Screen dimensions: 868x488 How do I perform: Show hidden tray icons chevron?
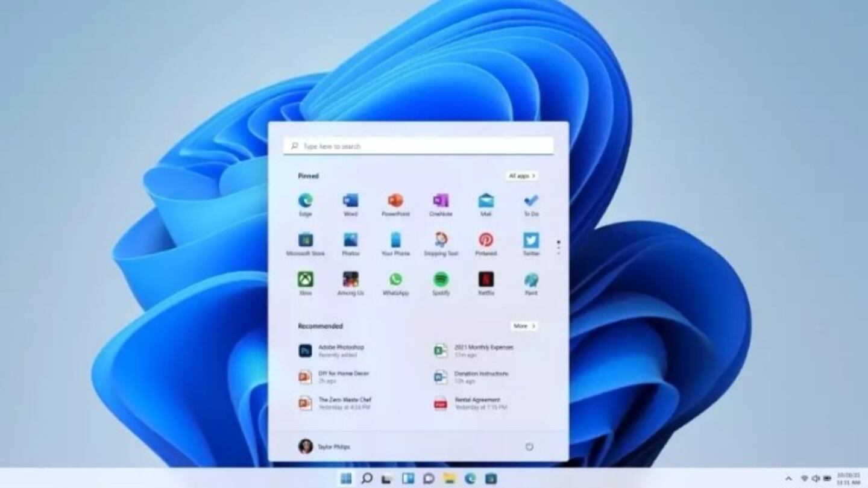(x=788, y=478)
